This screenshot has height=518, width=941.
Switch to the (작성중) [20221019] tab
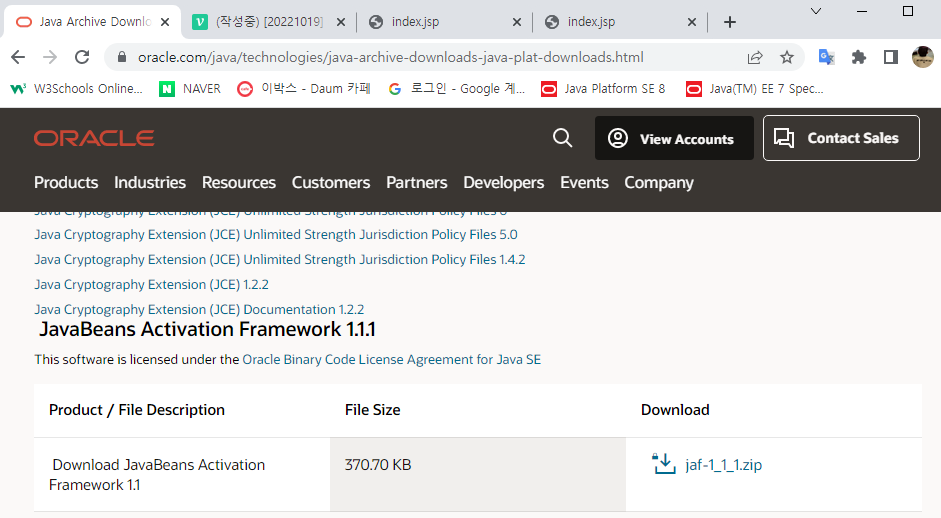point(269,22)
